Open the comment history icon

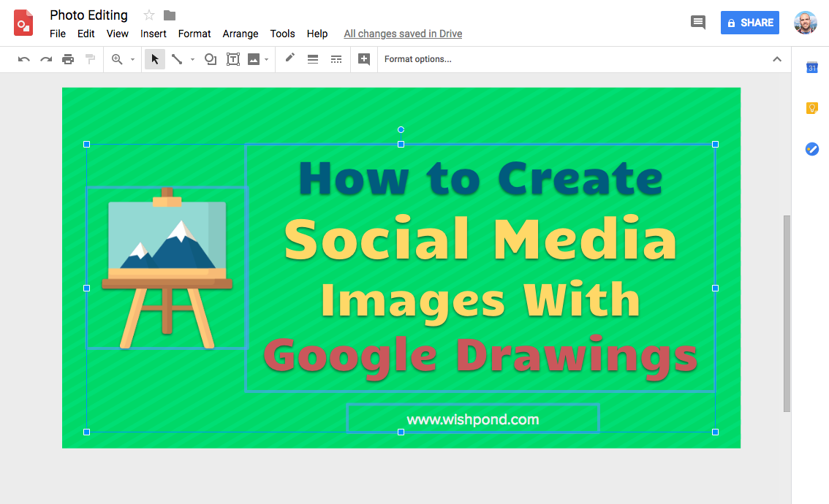pyautogui.click(x=698, y=22)
